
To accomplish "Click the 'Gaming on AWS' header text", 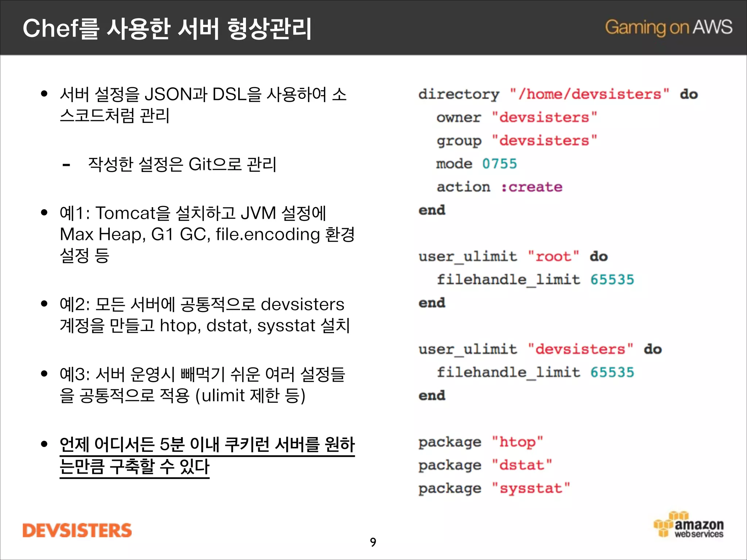I will coord(669,27).
